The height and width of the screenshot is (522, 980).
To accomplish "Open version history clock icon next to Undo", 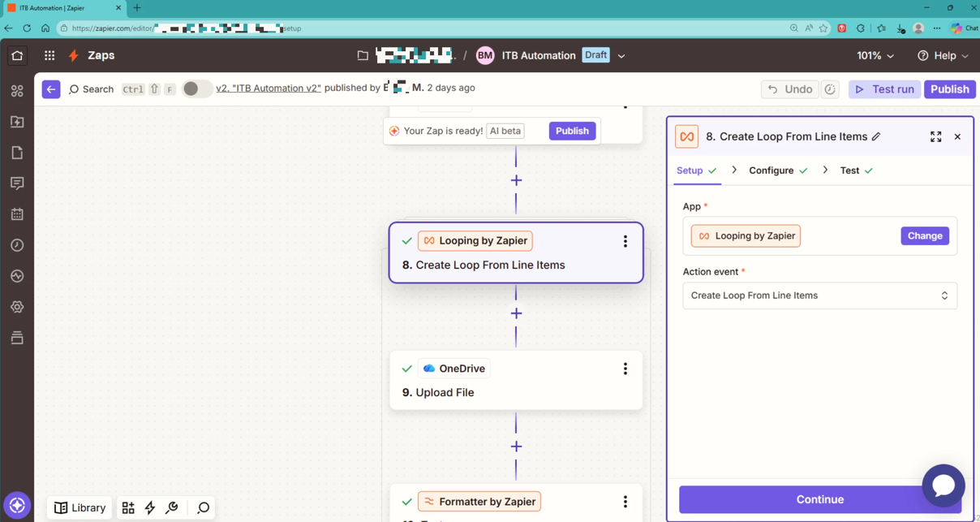I will [x=830, y=89].
